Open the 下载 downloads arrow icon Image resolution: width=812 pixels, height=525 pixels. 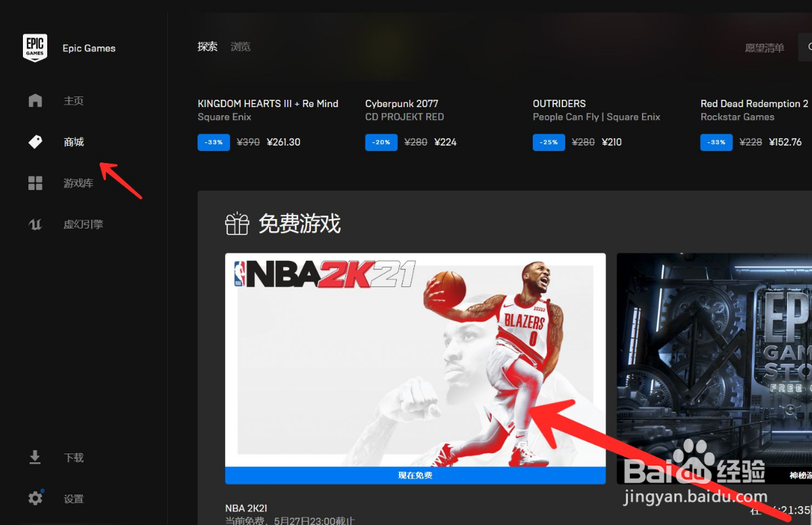[x=35, y=458]
